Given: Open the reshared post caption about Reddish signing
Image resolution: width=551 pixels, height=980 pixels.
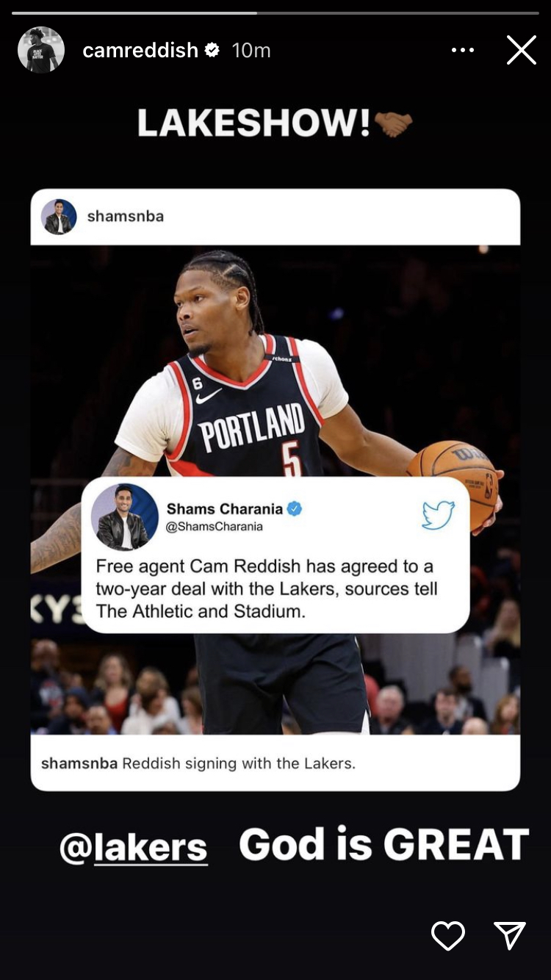Looking at the screenshot, I should [198, 763].
